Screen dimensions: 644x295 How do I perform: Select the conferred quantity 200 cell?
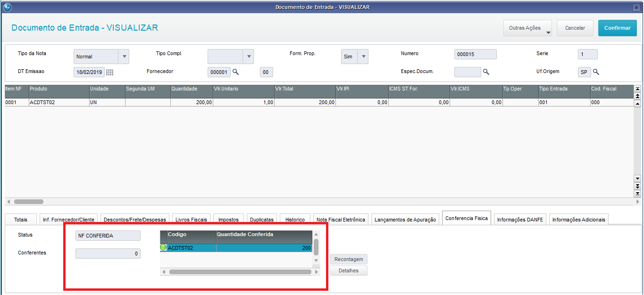(264, 248)
